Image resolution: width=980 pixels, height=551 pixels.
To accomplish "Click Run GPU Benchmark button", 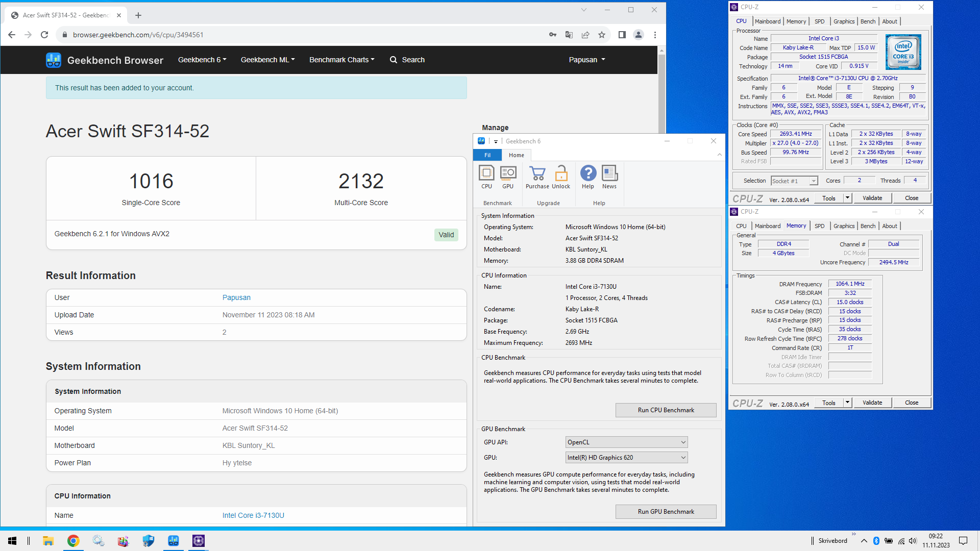I will pos(666,512).
